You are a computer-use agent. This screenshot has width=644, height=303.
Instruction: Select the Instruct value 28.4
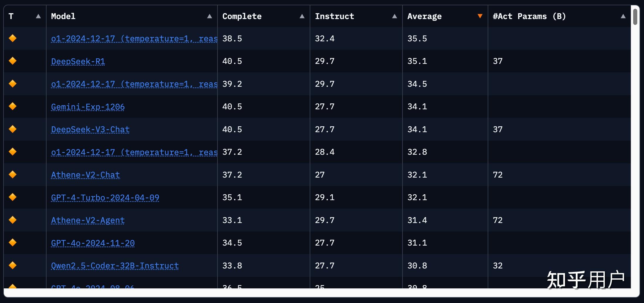(325, 152)
